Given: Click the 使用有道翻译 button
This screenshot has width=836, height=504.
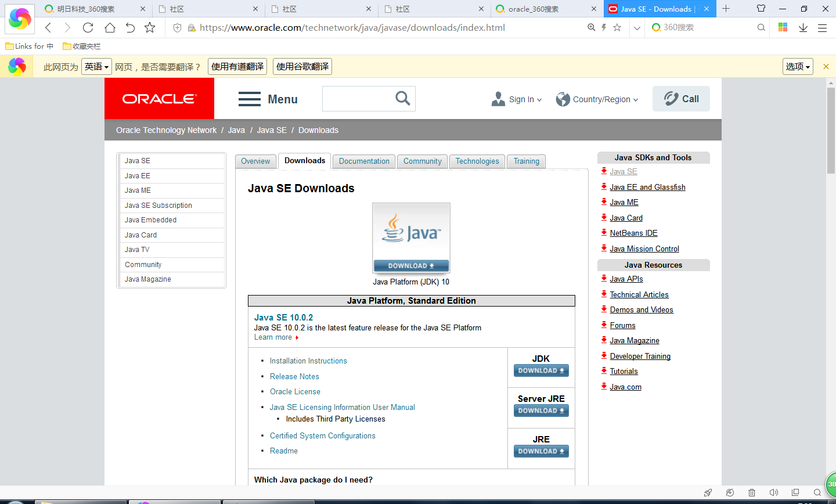Looking at the screenshot, I should click(237, 67).
